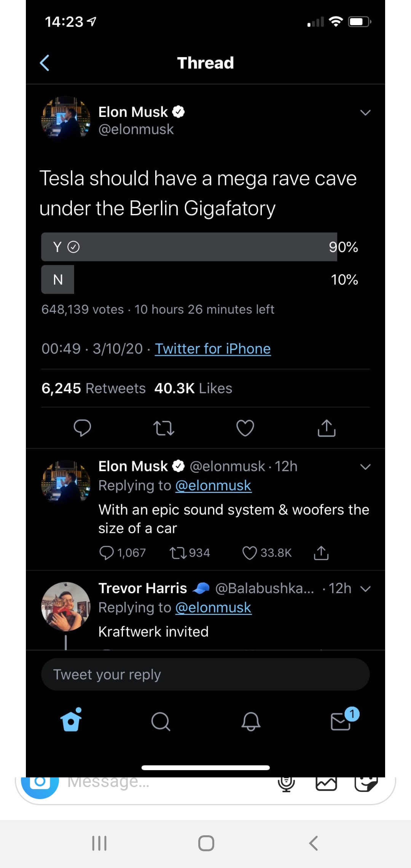Open the @elonmusk link in Trevor's reply
The height and width of the screenshot is (868, 411).
213,608
